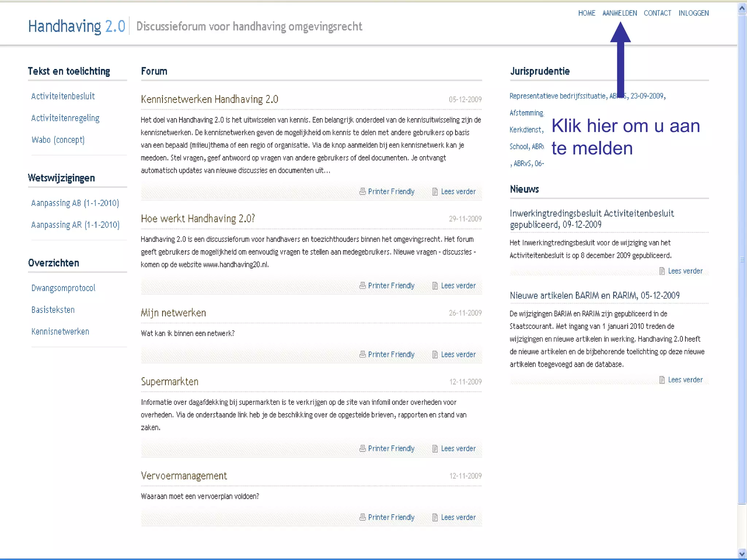Click Representatieve bedrijfssituatie jurisprudentie link

point(557,96)
